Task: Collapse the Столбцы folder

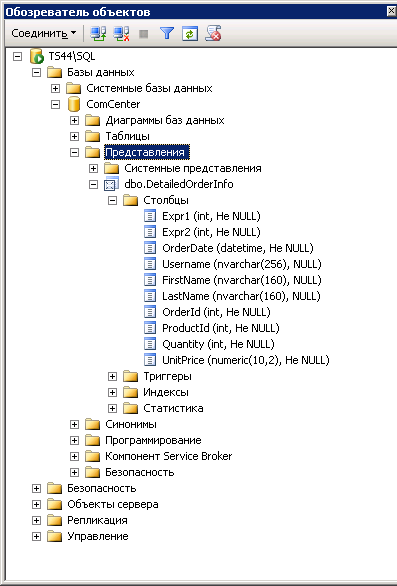Action: click(112, 201)
